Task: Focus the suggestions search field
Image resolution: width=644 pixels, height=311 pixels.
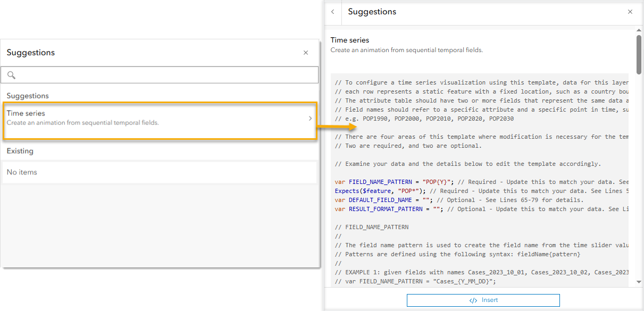Action: pos(165,75)
